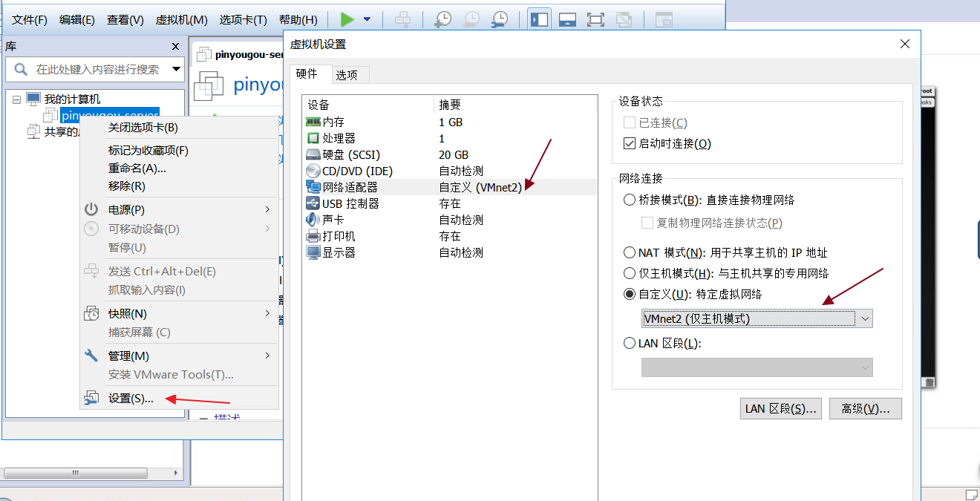
Task: Click the pinyougou-server tab in main window
Action: (241, 54)
